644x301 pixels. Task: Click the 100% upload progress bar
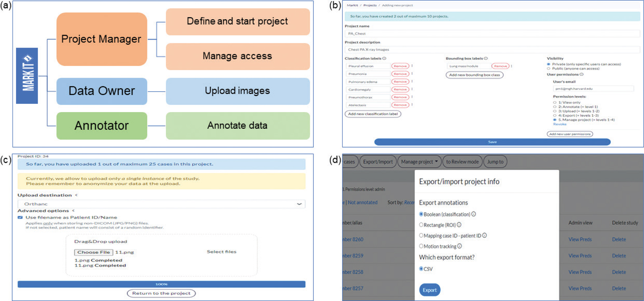161,284
